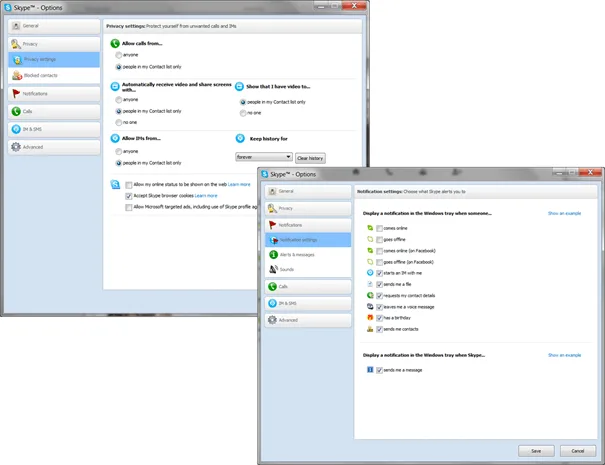
Task: Toggle 'starts an IM with me' checkbox
Action: [380, 273]
